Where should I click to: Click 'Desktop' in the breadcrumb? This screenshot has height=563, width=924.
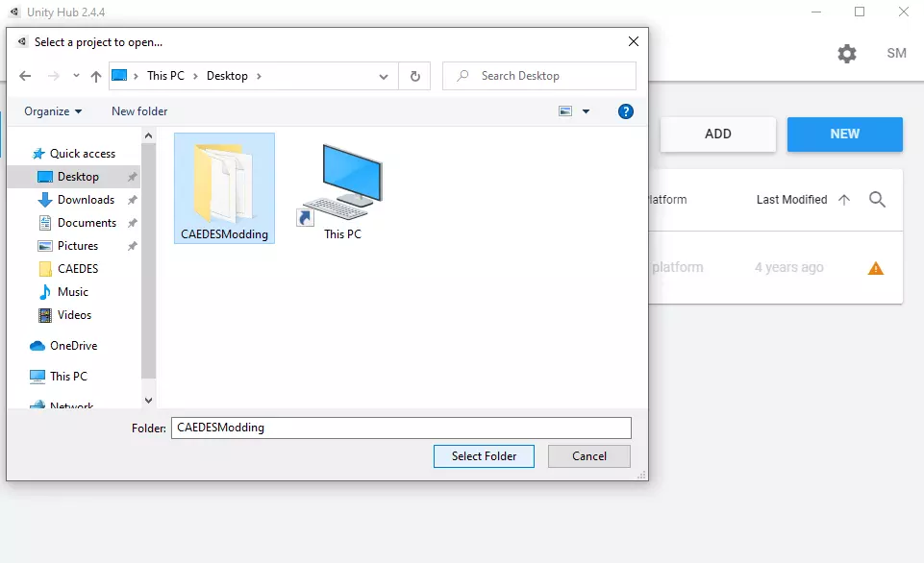pos(227,75)
